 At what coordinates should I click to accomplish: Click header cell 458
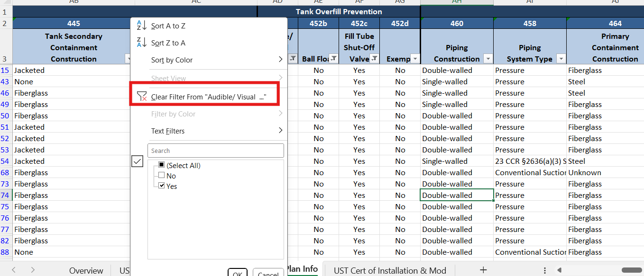pos(530,23)
